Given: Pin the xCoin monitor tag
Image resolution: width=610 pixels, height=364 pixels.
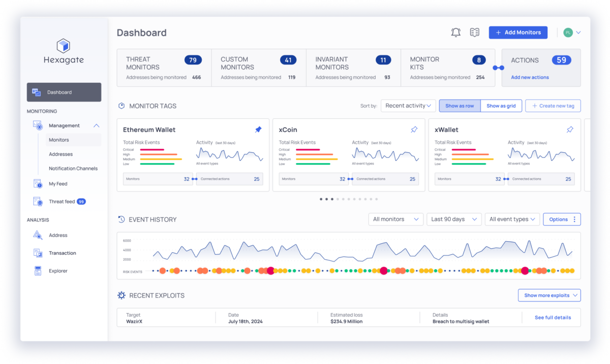Looking at the screenshot, I should tap(414, 129).
